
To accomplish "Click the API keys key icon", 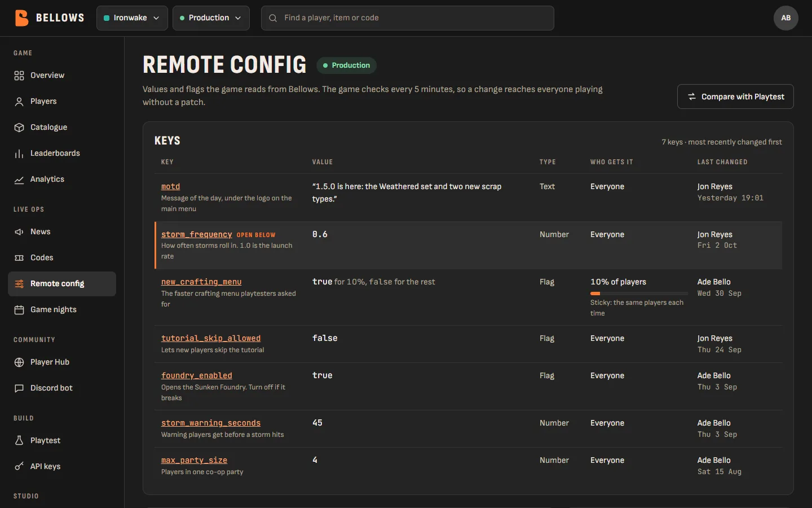I will [19, 467].
